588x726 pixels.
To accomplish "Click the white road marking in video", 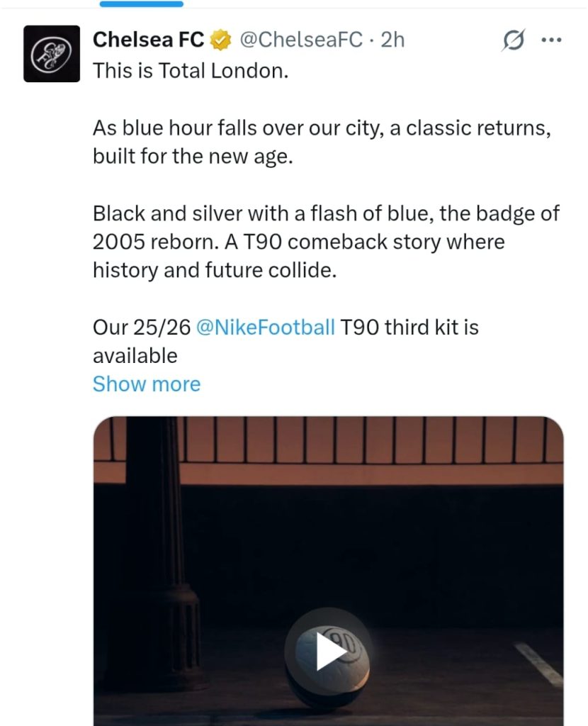I will coord(539,664).
